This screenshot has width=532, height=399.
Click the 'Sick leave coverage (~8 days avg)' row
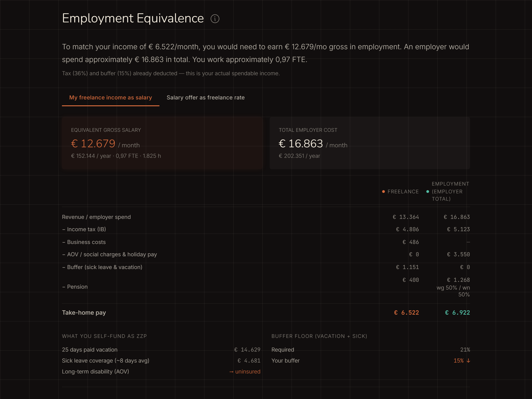[x=161, y=361]
